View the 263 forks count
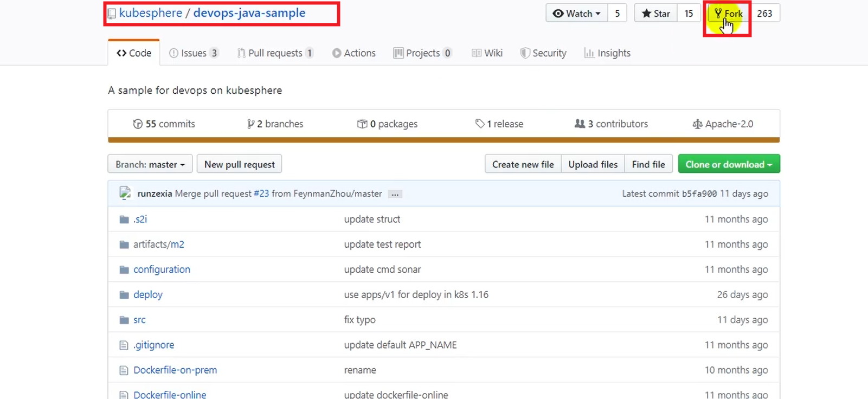The height and width of the screenshot is (399, 868). pyautogui.click(x=764, y=13)
